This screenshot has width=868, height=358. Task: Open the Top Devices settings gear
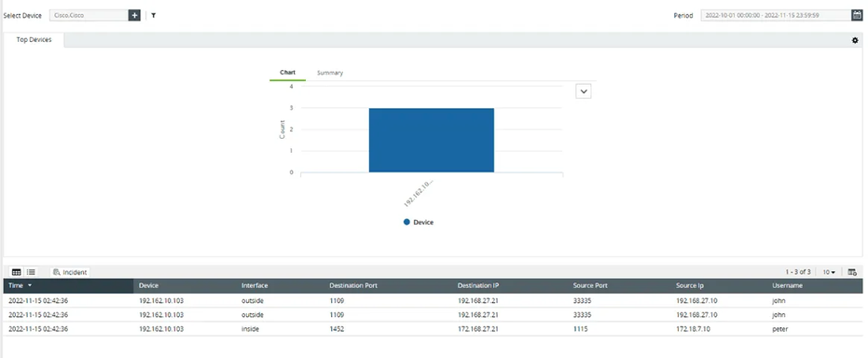point(855,40)
